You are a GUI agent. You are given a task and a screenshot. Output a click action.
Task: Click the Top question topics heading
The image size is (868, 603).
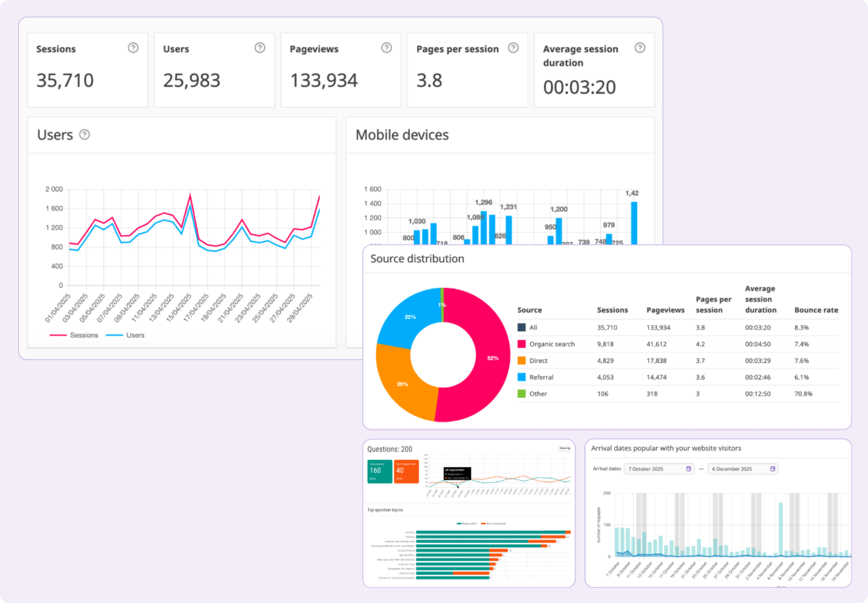385,510
